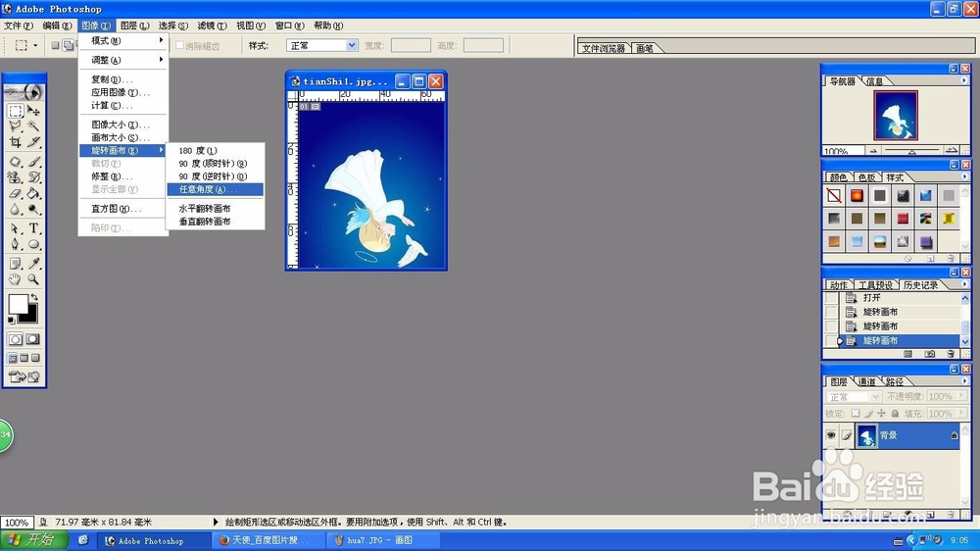Reset to default foreground and background colors
Screen dimensions: 980x551
[11, 321]
